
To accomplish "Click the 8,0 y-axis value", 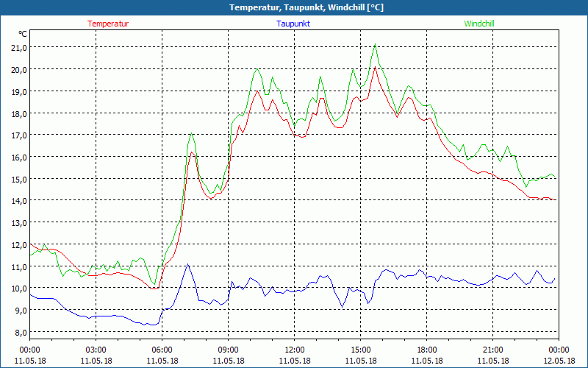I will (x=21, y=332).
